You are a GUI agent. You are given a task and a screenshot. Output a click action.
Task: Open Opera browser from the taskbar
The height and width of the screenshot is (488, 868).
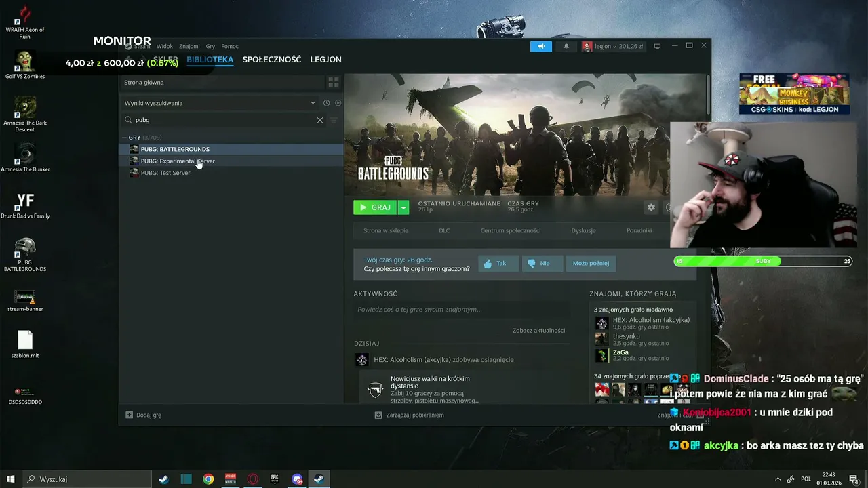(x=253, y=479)
